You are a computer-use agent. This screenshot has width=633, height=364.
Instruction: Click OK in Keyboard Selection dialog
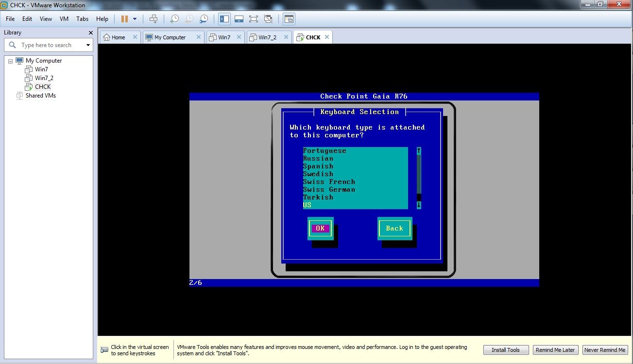(320, 229)
